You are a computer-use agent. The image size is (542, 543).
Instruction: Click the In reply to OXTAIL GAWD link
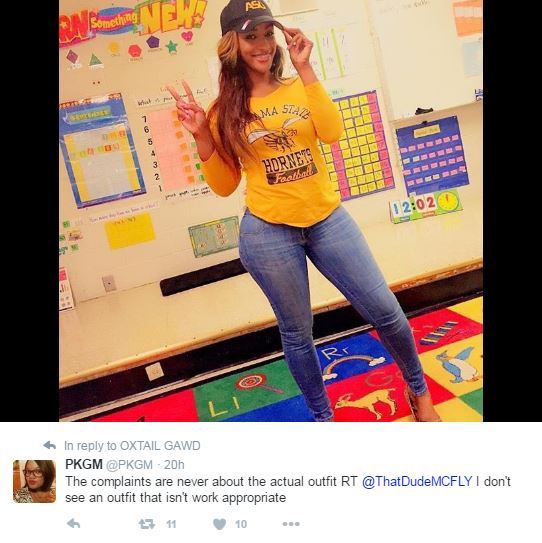click(132, 446)
